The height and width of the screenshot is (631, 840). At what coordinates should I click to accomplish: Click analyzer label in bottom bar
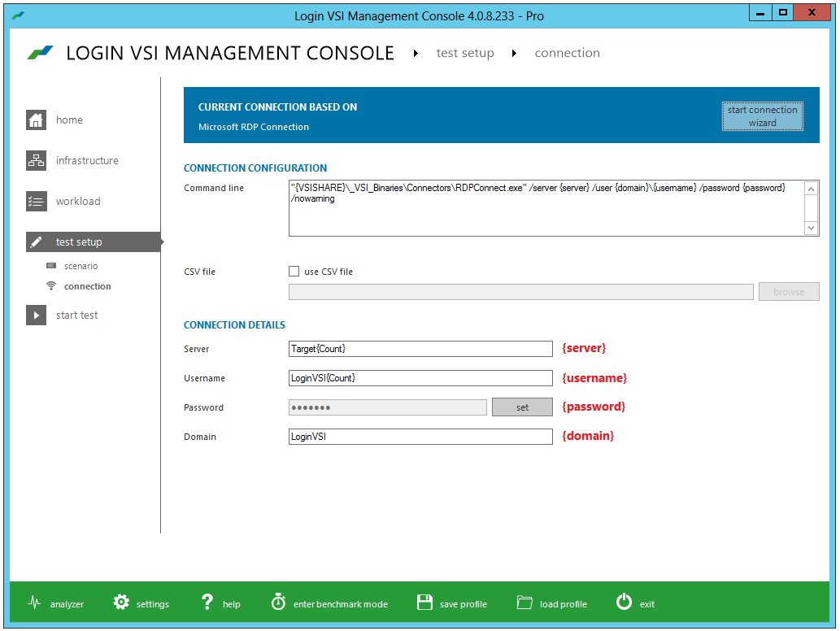[67, 604]
